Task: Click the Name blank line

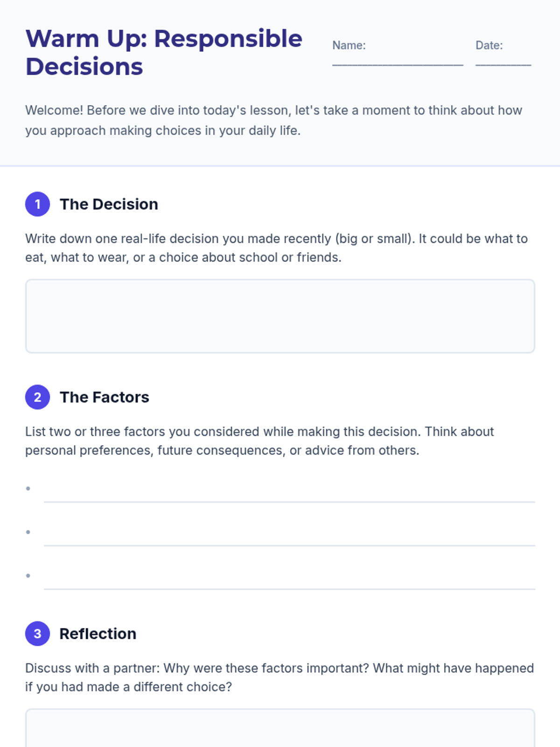Action: click(x=398, y=64)
